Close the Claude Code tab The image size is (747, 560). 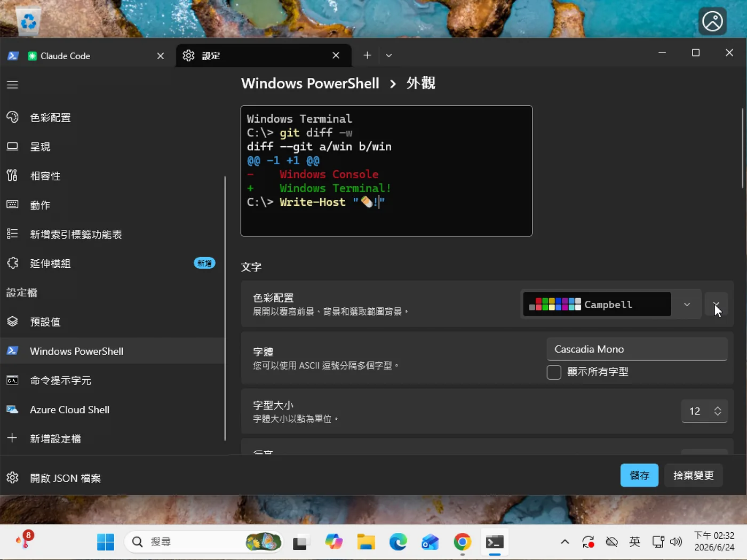tap(161, 56)
